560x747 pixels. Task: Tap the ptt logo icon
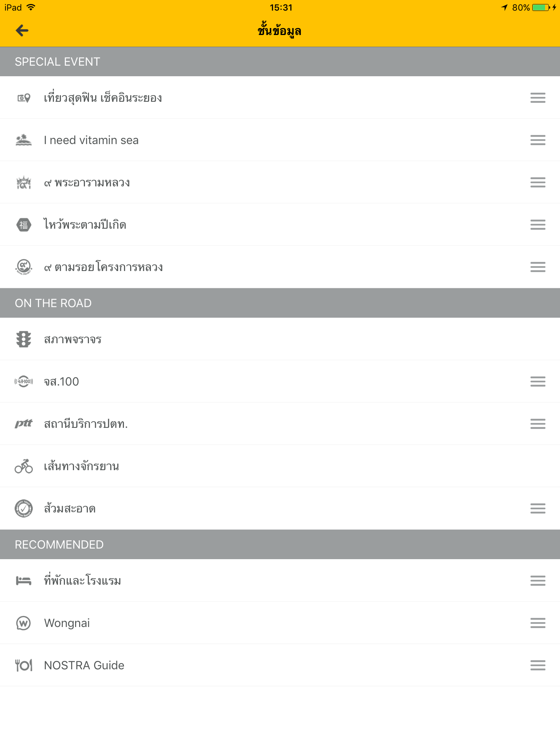[24, 423]
